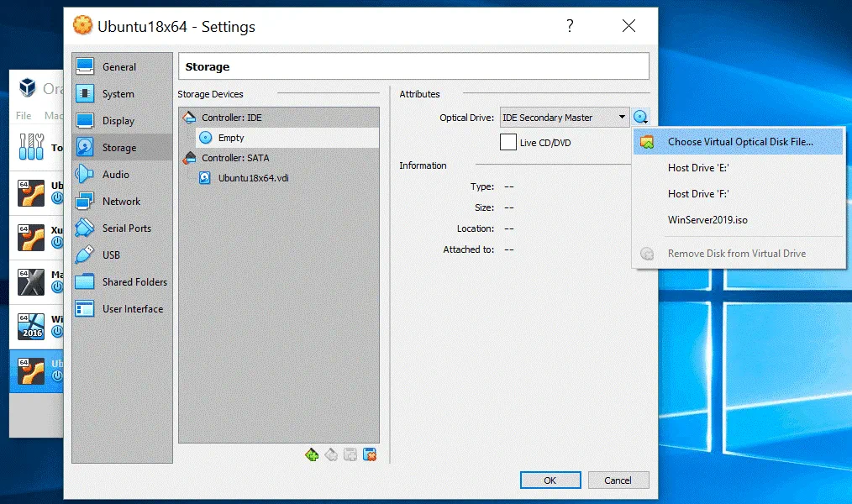Click the Cancel button
852x504 pixels.
(618, 480)
